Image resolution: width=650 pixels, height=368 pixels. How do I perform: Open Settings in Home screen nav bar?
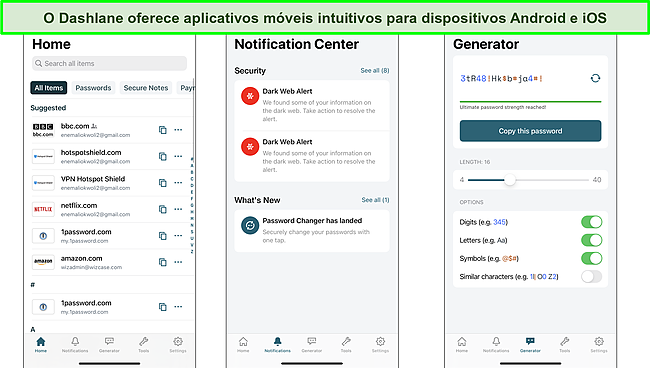click(178, 345)
